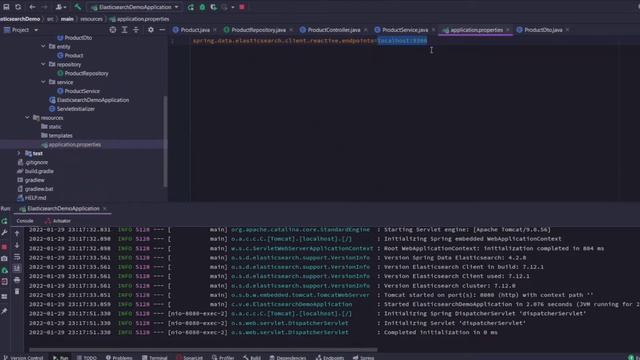Click the Build project hammer icon
640x360 pixels.
point(78,7)
